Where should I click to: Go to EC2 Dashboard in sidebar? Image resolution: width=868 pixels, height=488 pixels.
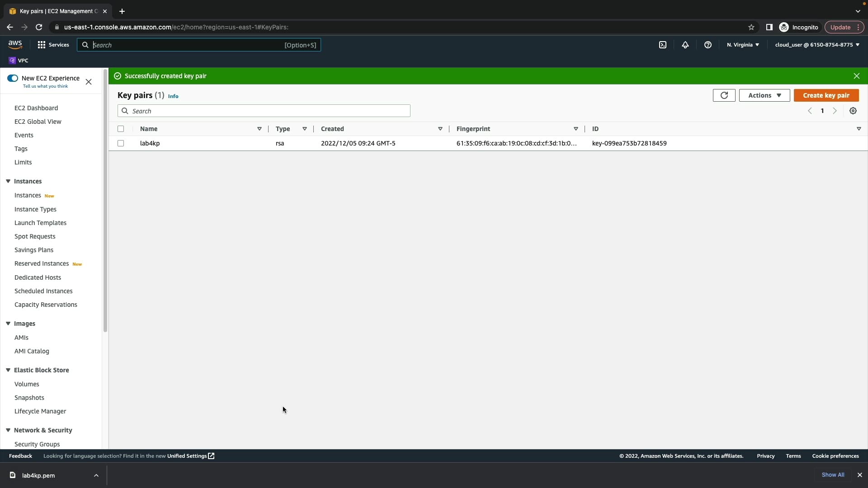(x=36, y=108)
